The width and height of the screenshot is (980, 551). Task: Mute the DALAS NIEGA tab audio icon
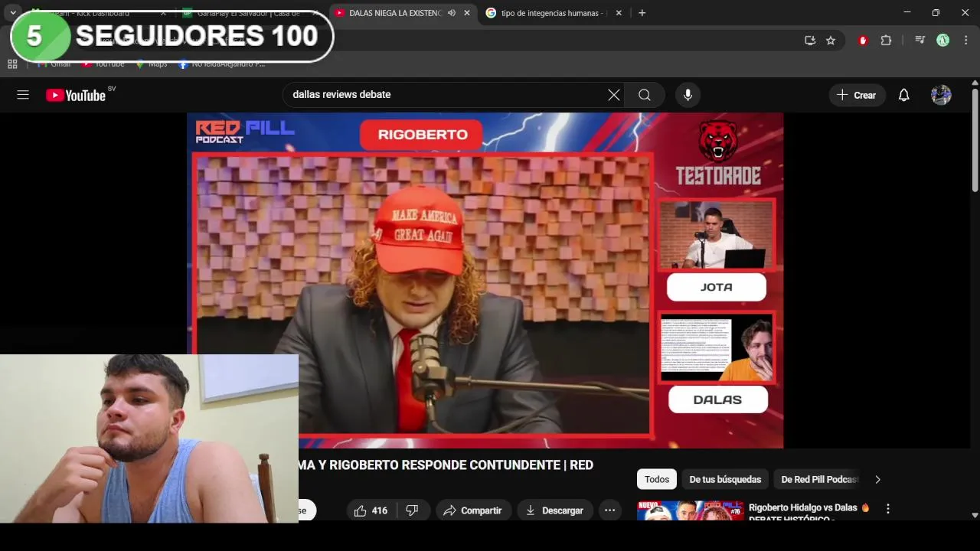pos(452,13)
